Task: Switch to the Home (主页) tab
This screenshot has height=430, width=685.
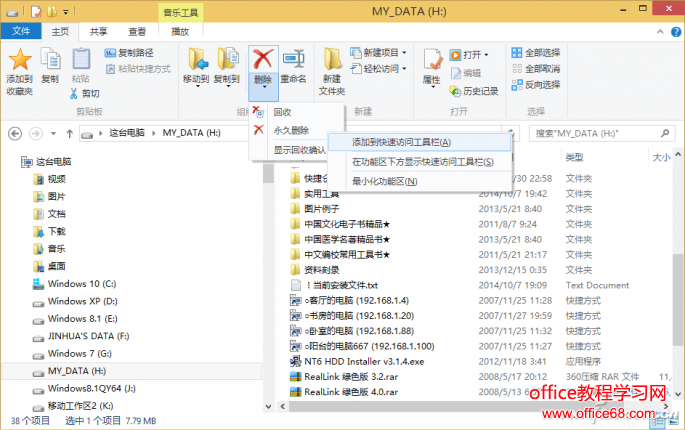Action: (60, 31)
